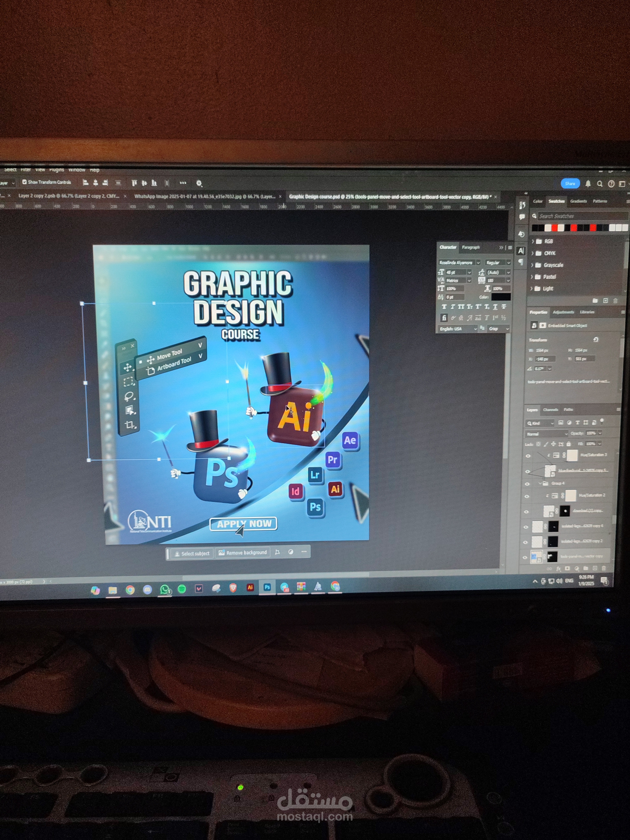
Task: Toggle underline style in Character panel
Action: pyautogui.click(x=495, y=306)
